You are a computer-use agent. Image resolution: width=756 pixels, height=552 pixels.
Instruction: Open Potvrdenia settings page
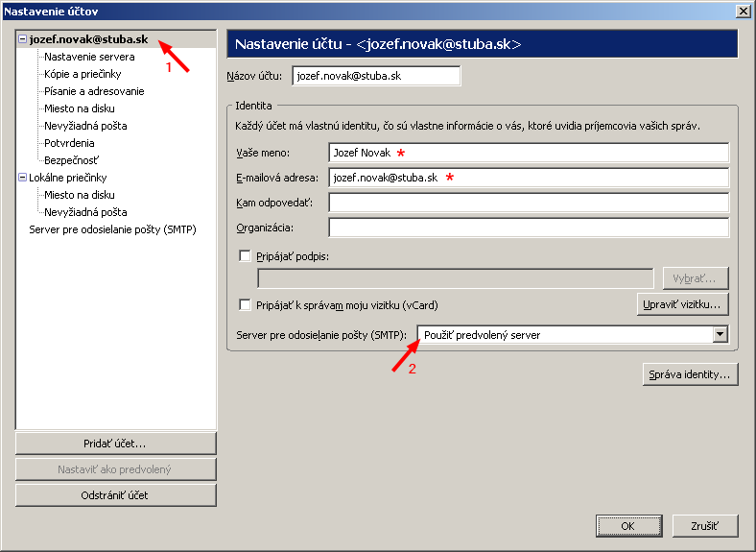point(69,143)
